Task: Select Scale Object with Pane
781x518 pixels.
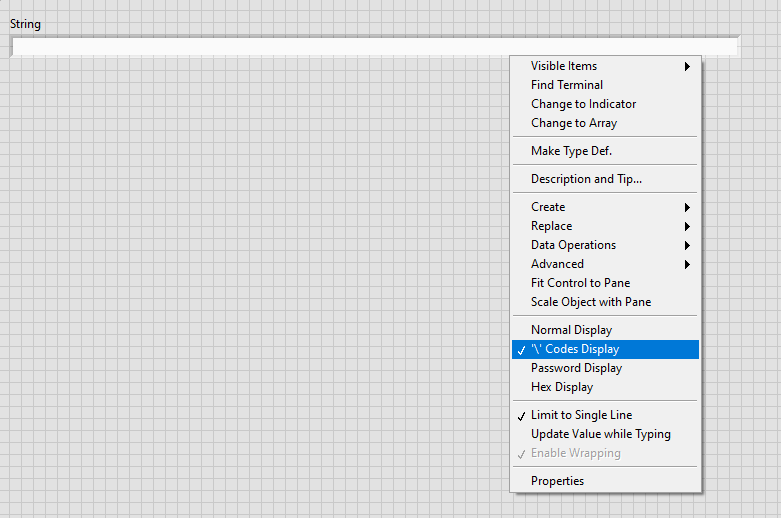Action: (605, 301)
